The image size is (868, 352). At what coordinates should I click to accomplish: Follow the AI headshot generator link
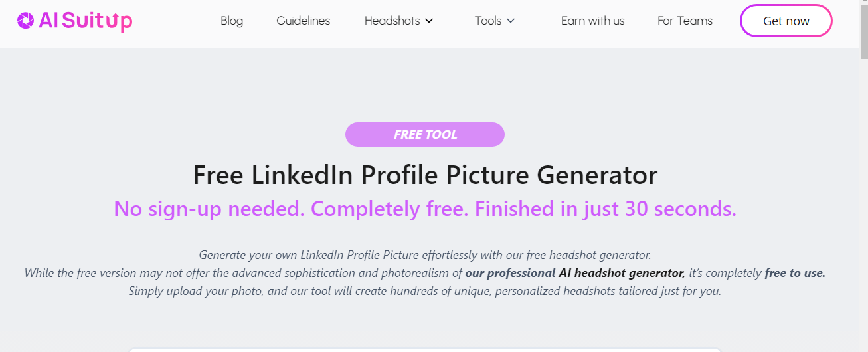(x=621, y=273)
